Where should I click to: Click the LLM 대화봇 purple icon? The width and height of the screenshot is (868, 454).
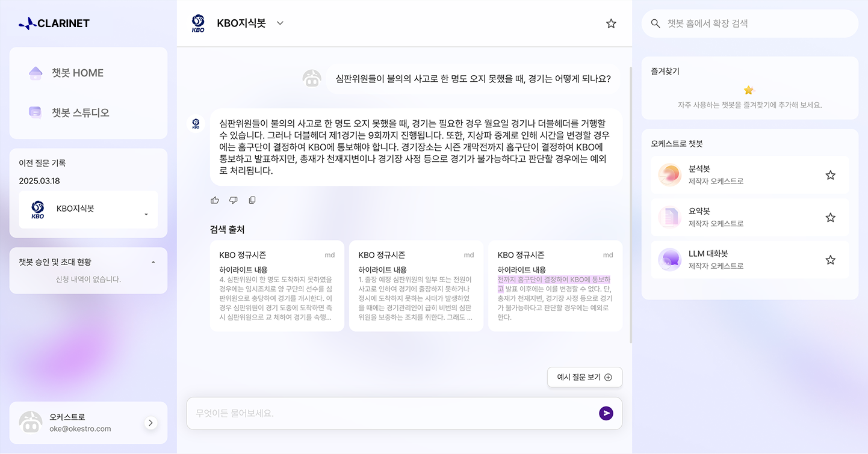click(670, 260)
